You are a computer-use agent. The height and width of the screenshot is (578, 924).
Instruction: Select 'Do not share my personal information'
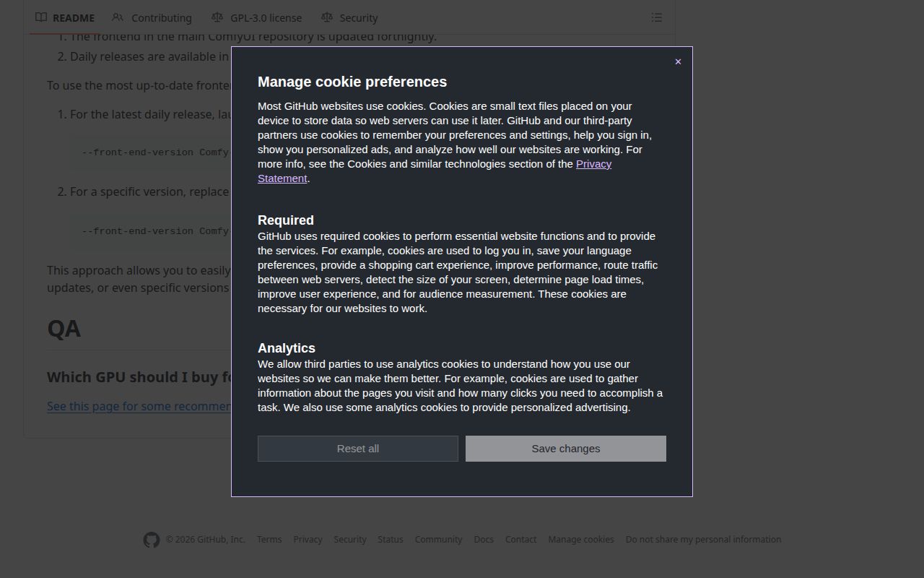pyautogui.click(x=703, y=540)
